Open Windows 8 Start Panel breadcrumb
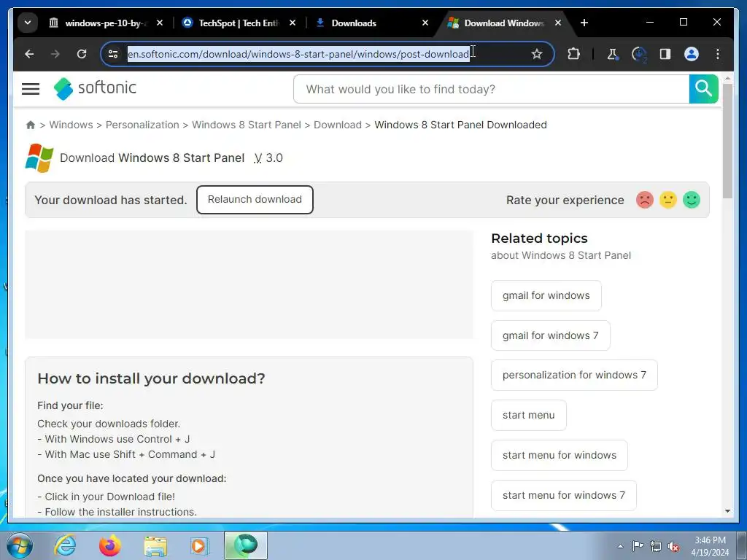The height and width of the screenshot is (560, 747). point(247,125)
